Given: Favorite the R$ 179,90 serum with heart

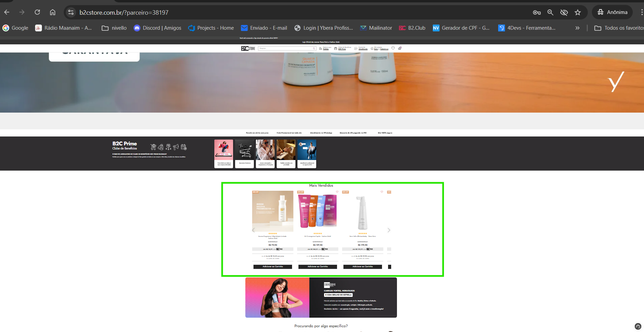Looking at the screenshot, I should click(x=382, y=192).
